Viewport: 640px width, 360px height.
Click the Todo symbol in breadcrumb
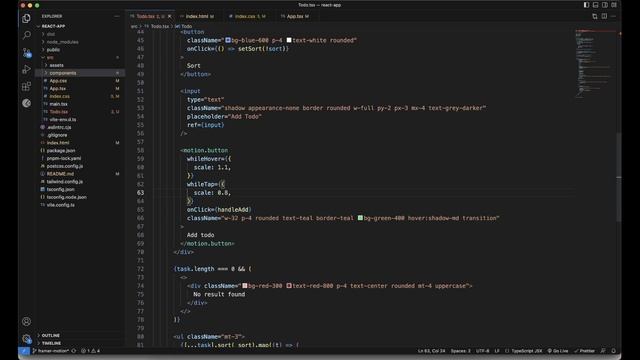tap(184, 27)
